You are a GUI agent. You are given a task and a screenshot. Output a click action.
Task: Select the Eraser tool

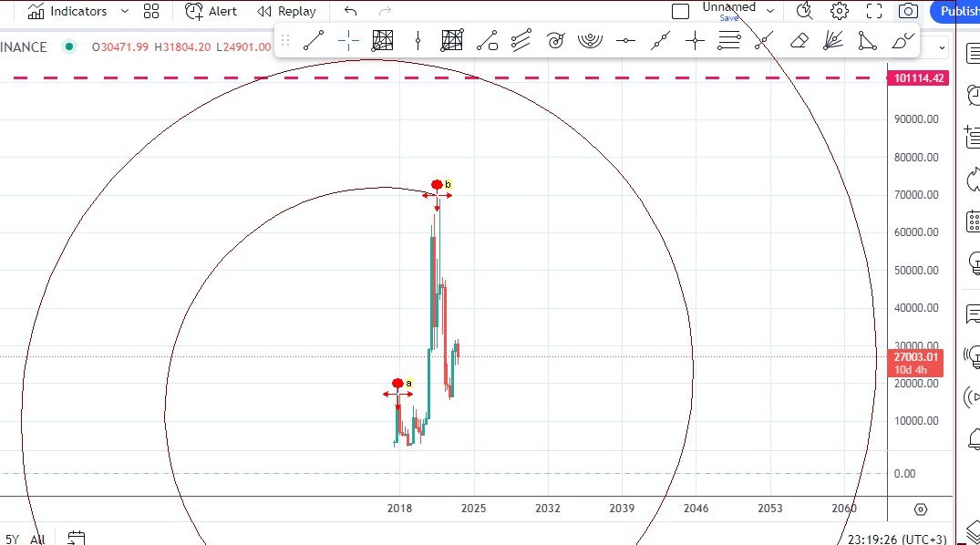pos(799,41)
